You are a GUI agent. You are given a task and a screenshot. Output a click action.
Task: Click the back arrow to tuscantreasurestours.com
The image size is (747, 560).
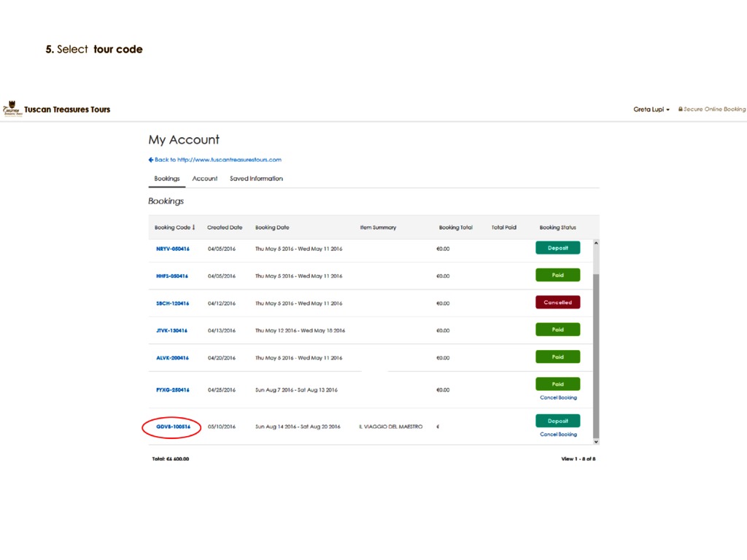pos(151,160)
